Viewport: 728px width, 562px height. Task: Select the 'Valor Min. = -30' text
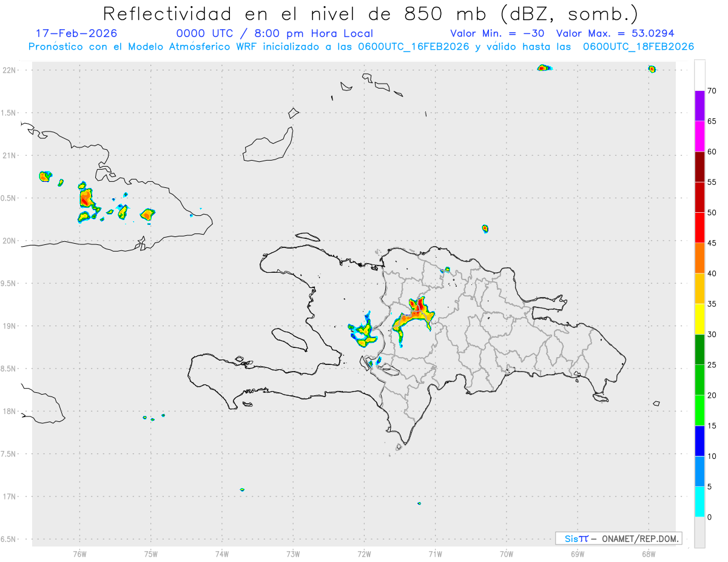498,33
